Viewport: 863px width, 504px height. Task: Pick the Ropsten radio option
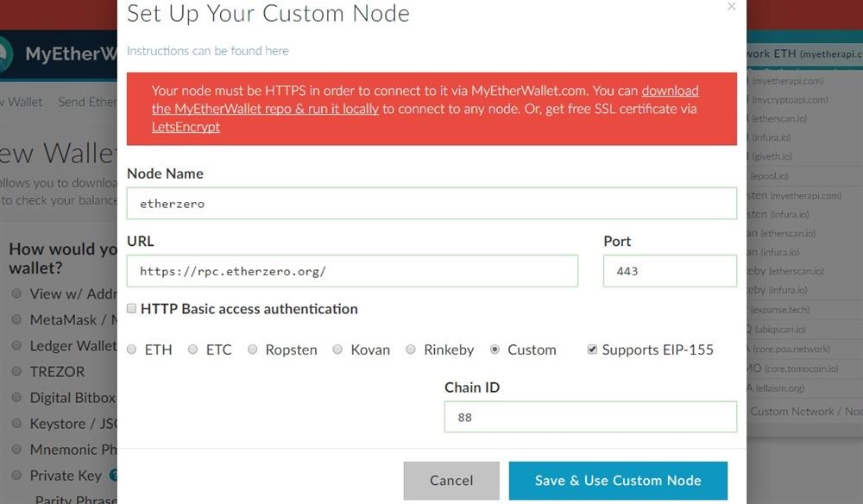252,350
